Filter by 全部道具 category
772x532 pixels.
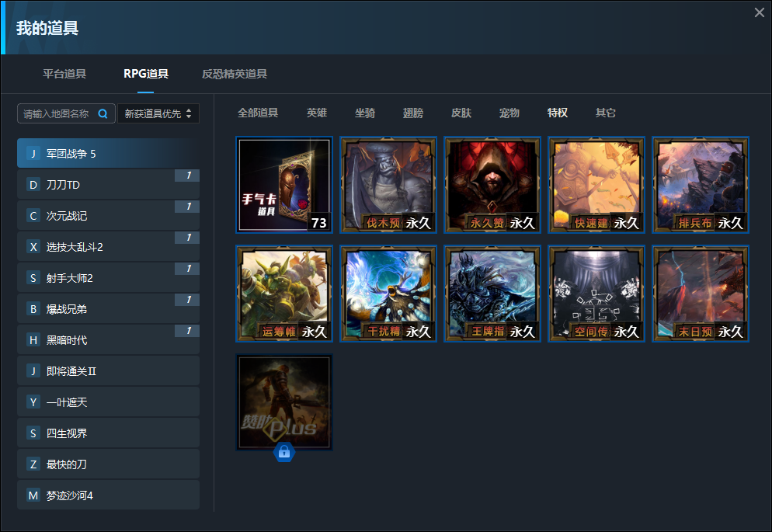258,113
